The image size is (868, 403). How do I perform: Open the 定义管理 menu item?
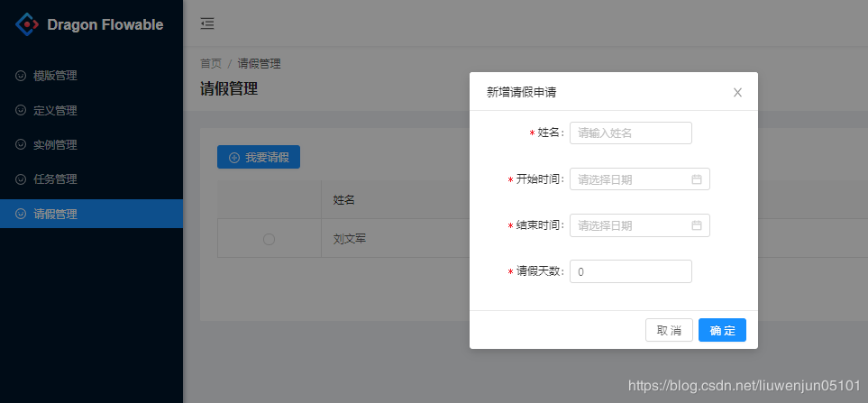tap(91, 110)
